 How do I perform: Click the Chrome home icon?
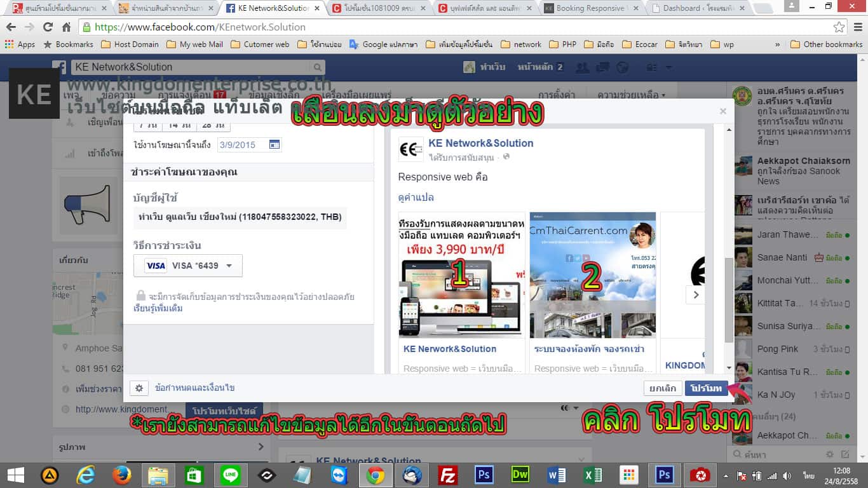coord(67,27)
